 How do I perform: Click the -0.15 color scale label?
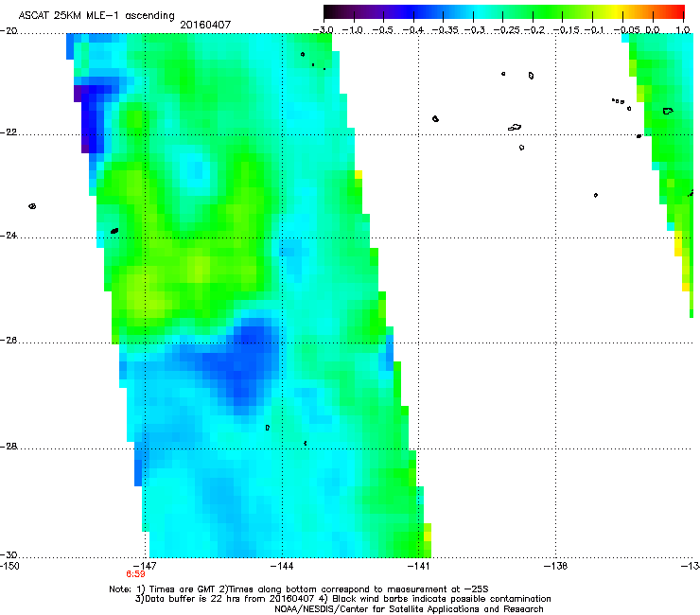click(567, 30)
